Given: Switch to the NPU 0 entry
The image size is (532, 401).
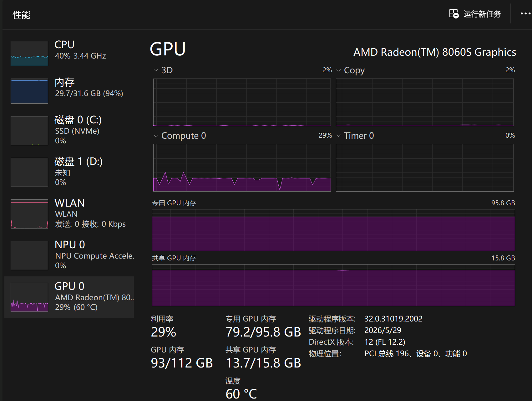Looking at the screenshot, I should [x=69, y=255].
